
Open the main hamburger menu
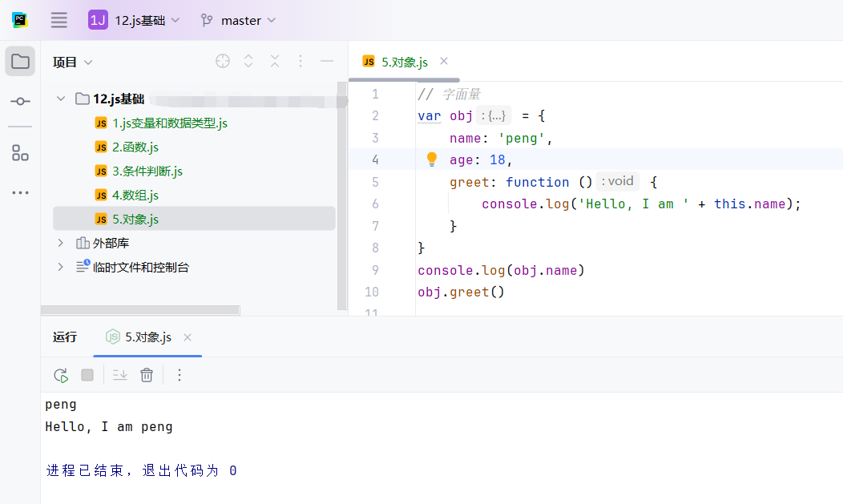[59, 20]
